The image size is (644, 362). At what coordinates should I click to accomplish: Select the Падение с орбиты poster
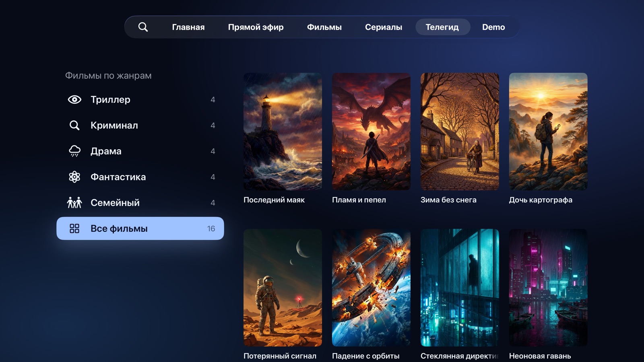coord(371,288)
